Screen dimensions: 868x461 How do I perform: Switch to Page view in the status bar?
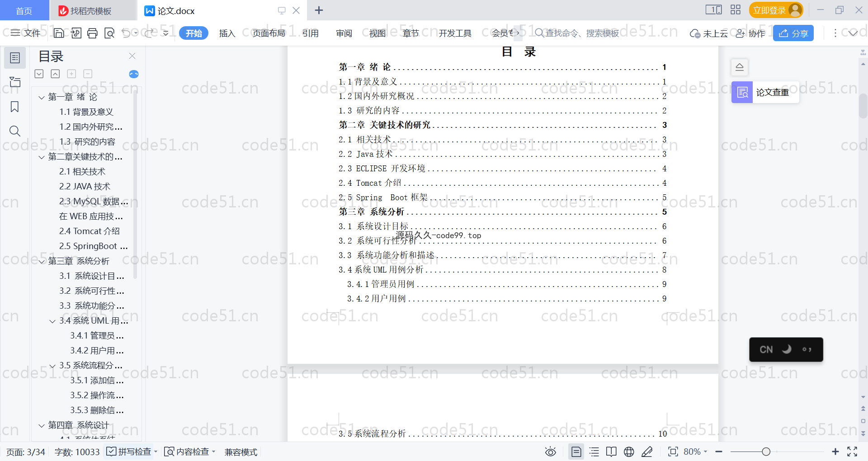[x=576, y=452]
